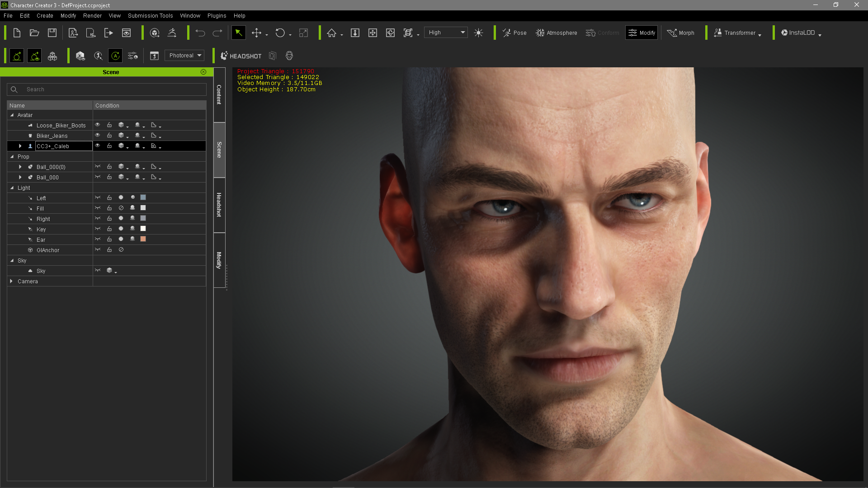This screenshot has height=488, width=868.
Task: Switch to the Headshot side tab
Action: point(219,205)
